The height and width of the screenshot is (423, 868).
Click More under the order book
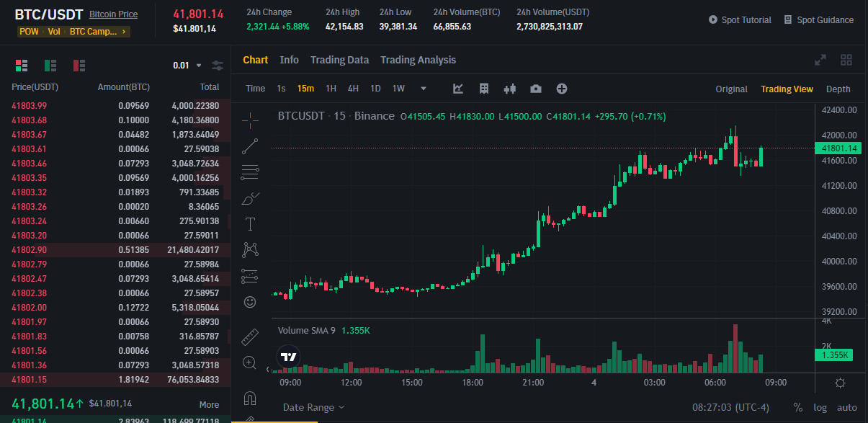209,404
